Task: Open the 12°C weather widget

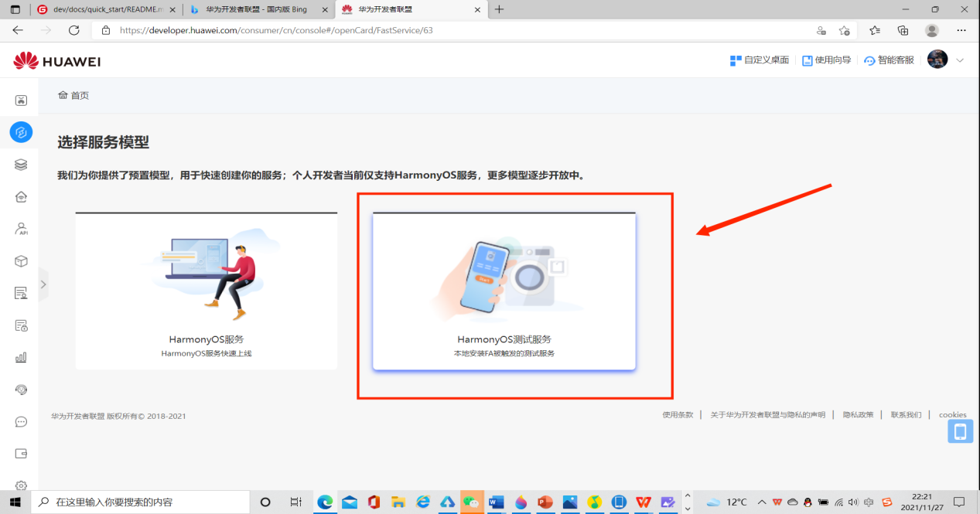Action: [x=727, y=502]
